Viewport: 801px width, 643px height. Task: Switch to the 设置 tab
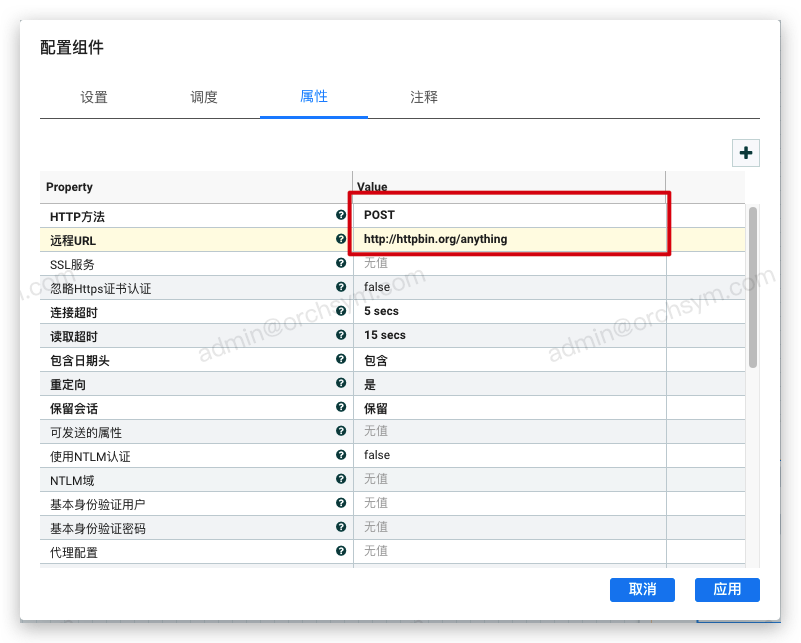(94, 97)
